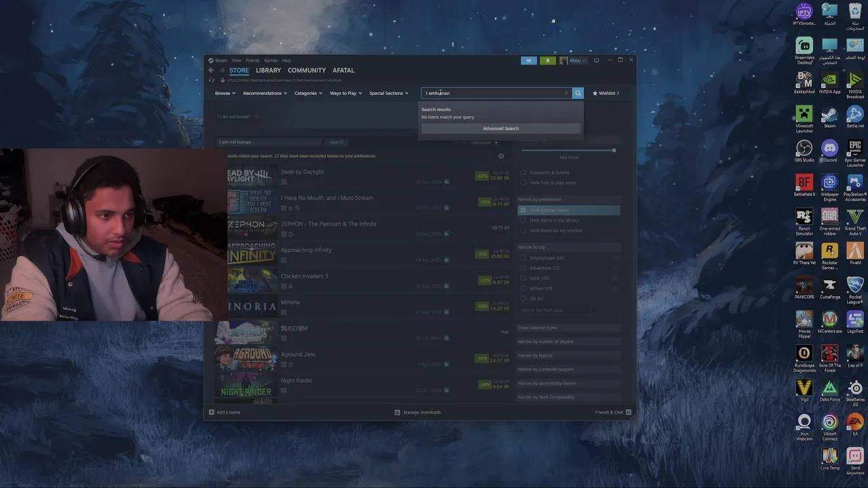Open Friends & Chat
The width and height of the screenshot is (868, 488).
pyautogui.click(x=613, y=412)
